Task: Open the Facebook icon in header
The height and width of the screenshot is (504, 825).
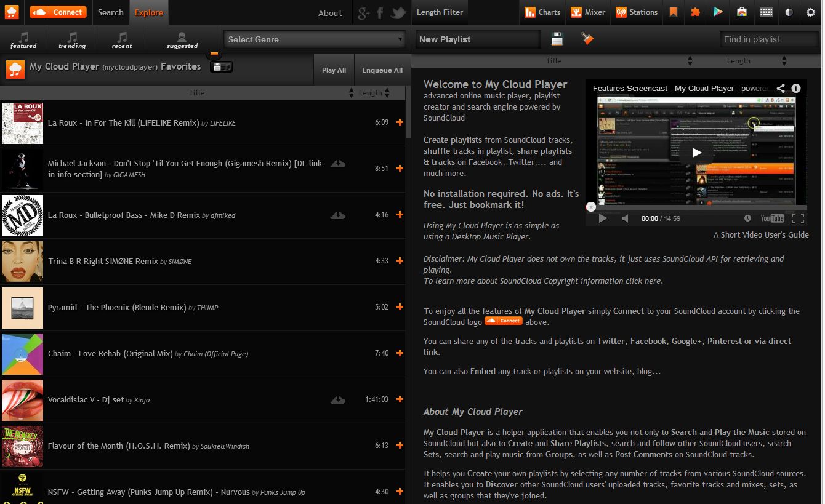Action: click(x=380, y=12)
